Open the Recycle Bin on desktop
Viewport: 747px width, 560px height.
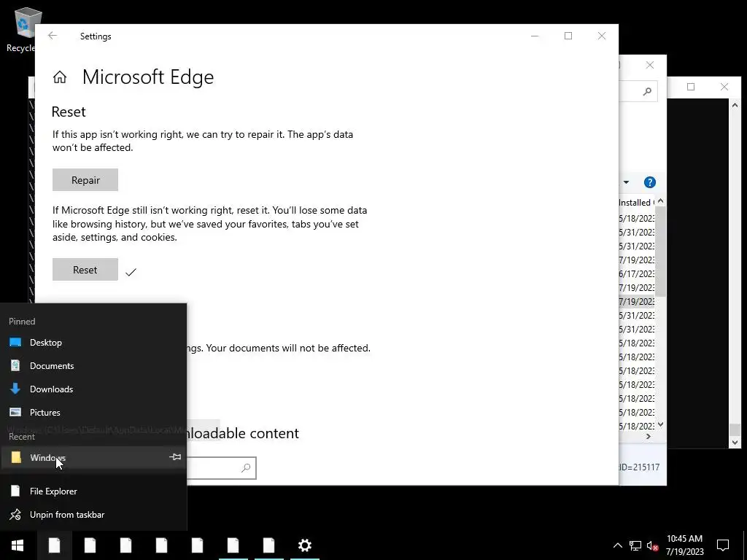coord(21,29)
